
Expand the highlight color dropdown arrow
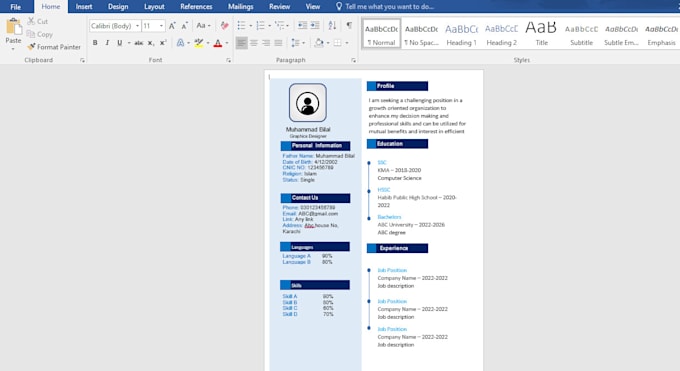point(208,43)
